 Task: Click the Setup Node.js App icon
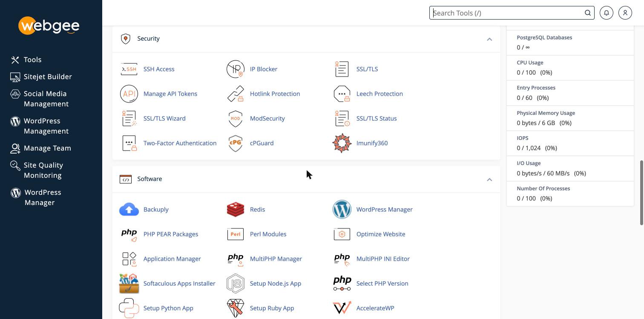point(236,283)
